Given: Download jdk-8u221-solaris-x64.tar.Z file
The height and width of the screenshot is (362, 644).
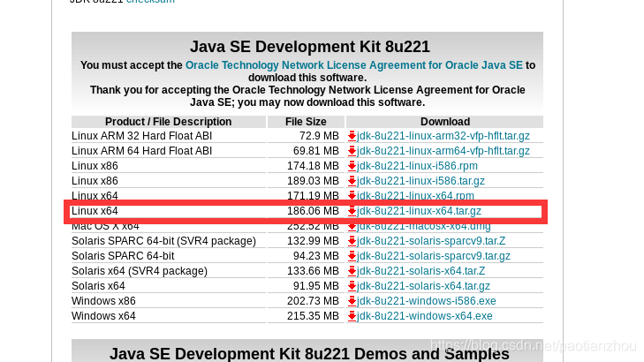Looking at the screenshot, I should pyautogui.click(x=421, y=271).
